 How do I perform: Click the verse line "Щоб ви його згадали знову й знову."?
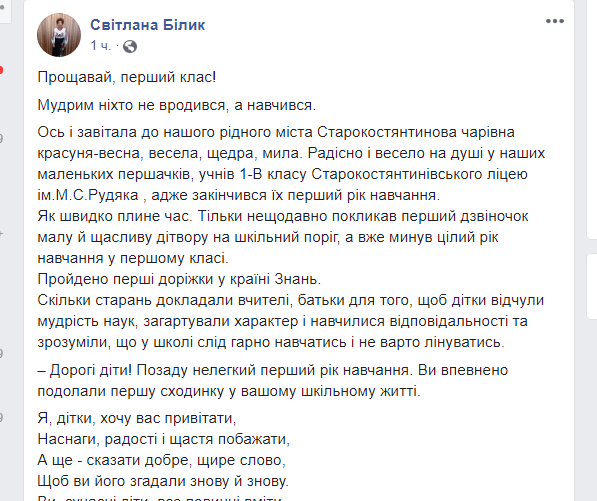pyautogui.click(x=163, y=481)
